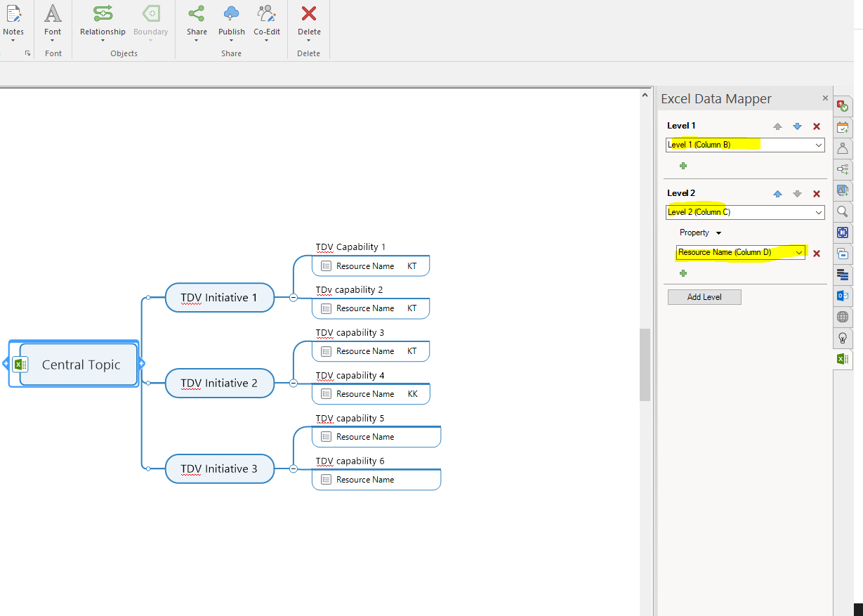Viewport: 863px width, 616px height.
Task: Click the red Delete X icon
Action: [x=309, y=14]
